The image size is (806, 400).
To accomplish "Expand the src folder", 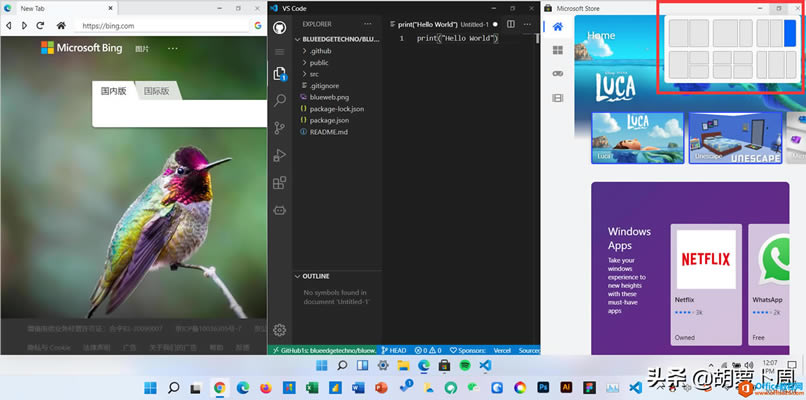I will click(x=337, y=74).
